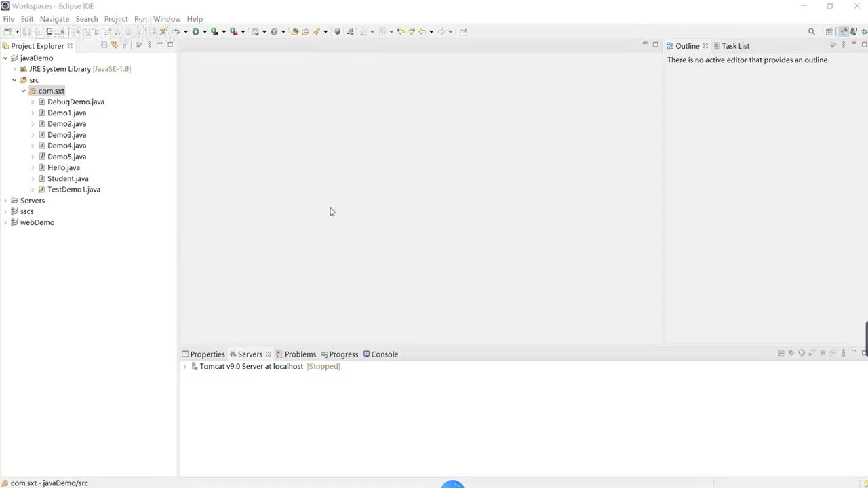Switch to the Properties tab
Viewport: 868px width, 488px height.
tap(203, 354)
